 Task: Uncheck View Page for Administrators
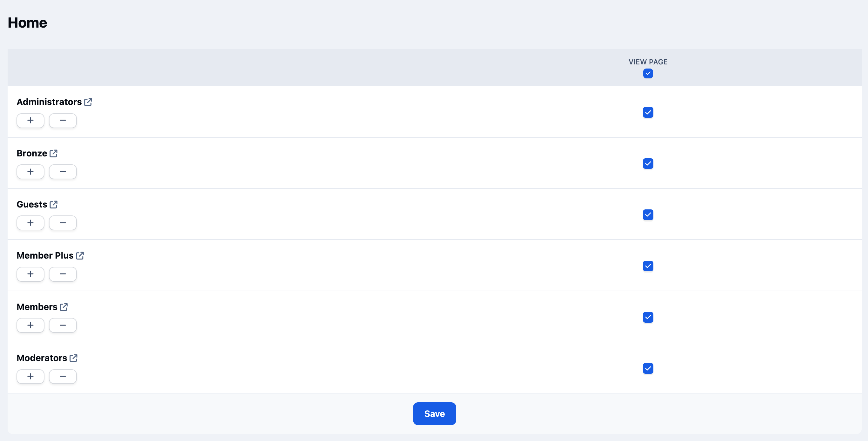coord(648,112)
